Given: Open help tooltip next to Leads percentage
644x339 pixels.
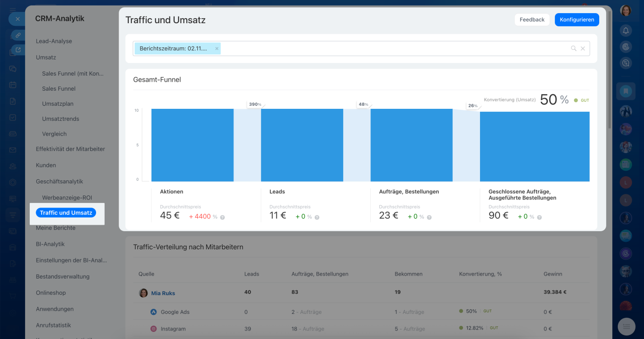Looking at the screenshot, I should (317, 217).
